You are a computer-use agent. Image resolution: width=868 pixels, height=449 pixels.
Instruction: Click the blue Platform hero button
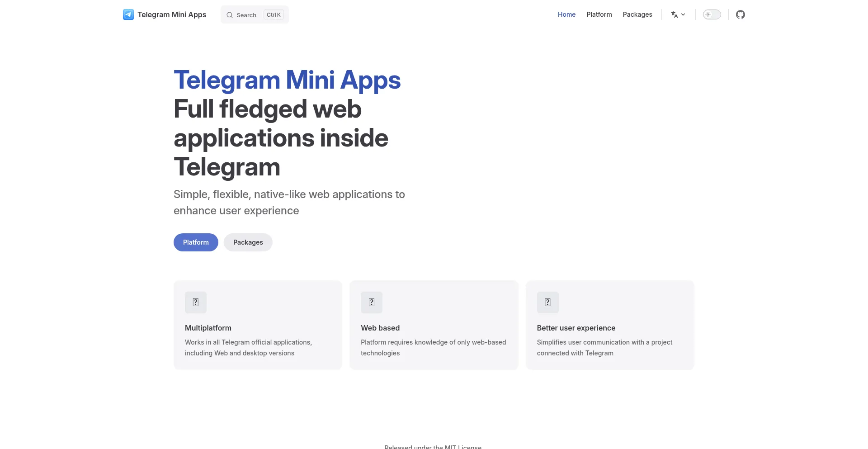[x=196, y=242]
